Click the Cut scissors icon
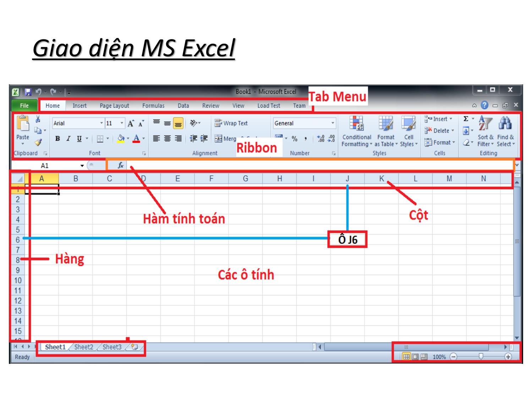 38,119
